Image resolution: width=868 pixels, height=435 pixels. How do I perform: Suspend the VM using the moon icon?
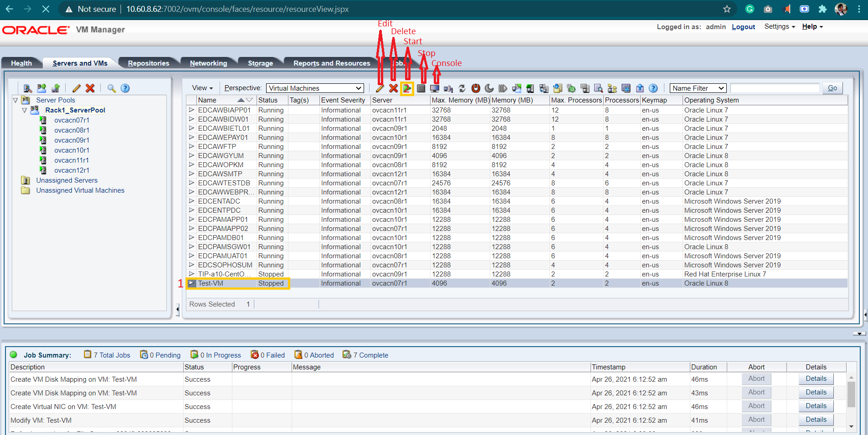pyautogui.click(x=489, y=88)
